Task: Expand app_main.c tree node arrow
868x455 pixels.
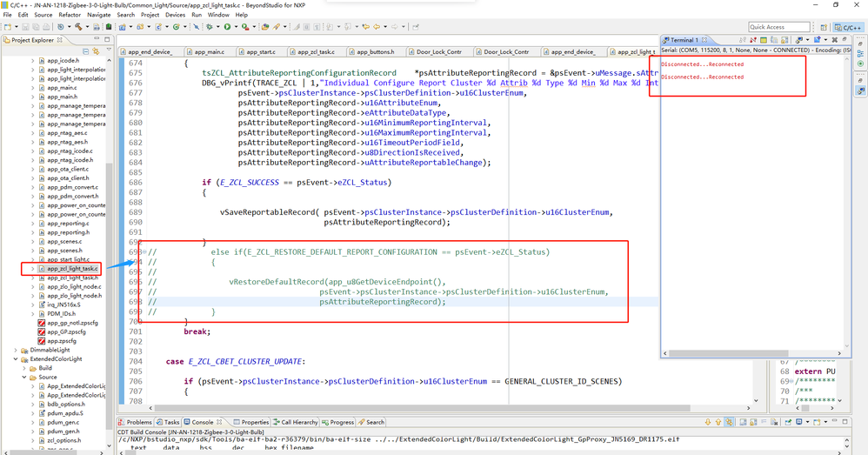Action: 33,88
